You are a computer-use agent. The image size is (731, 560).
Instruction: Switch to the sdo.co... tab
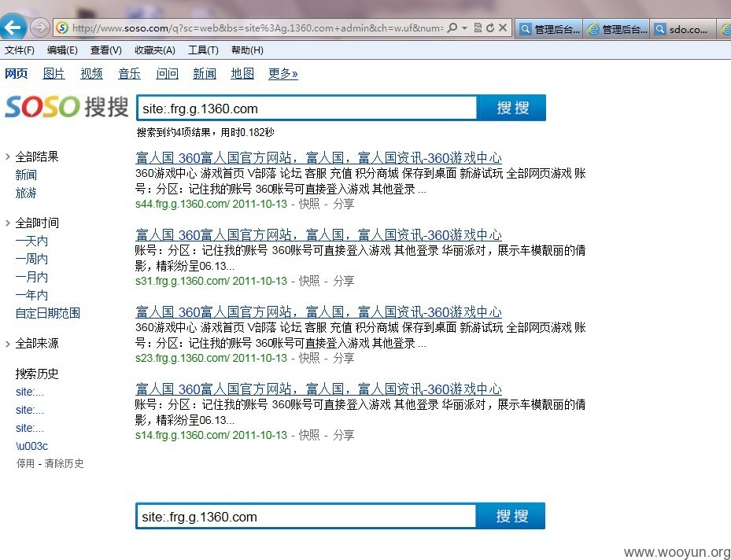(x=683, y=29)
